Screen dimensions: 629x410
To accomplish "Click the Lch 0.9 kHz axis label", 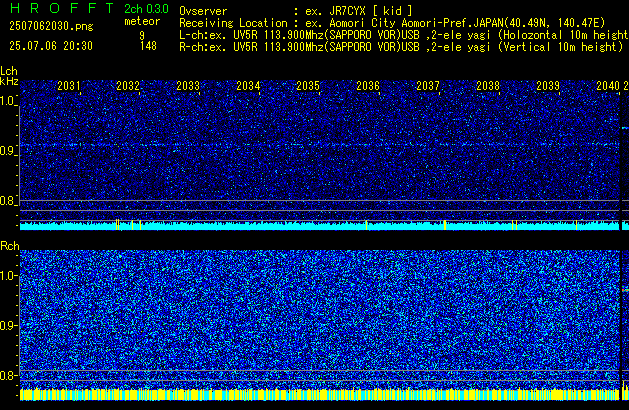I will click(8, 151).
